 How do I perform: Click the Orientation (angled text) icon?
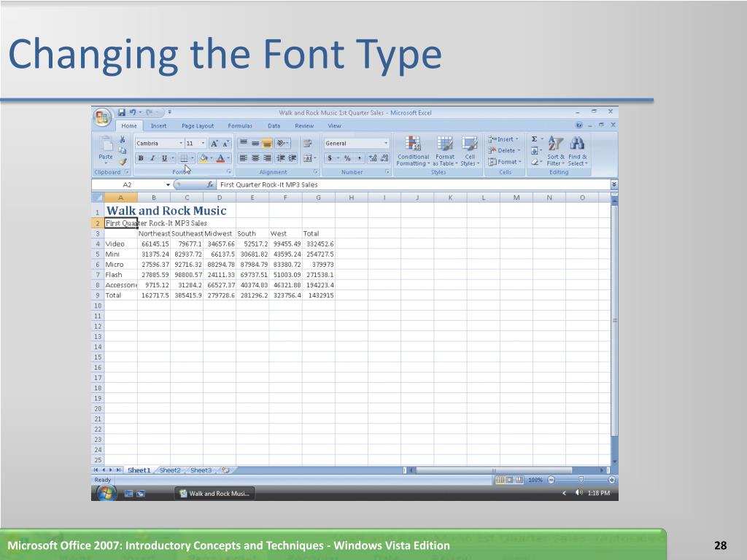point(281,143)
